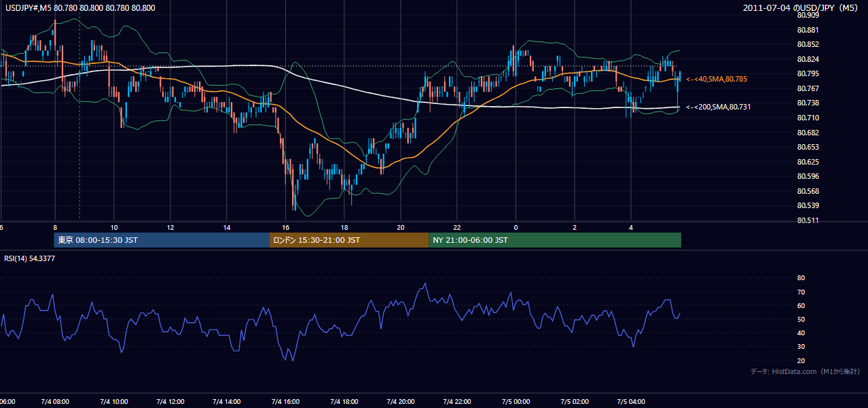Click the 80.596 price axis label

pos(808,176)
